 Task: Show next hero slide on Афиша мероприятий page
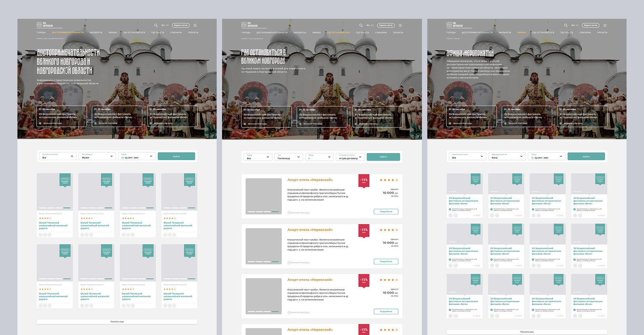point(614,117)
